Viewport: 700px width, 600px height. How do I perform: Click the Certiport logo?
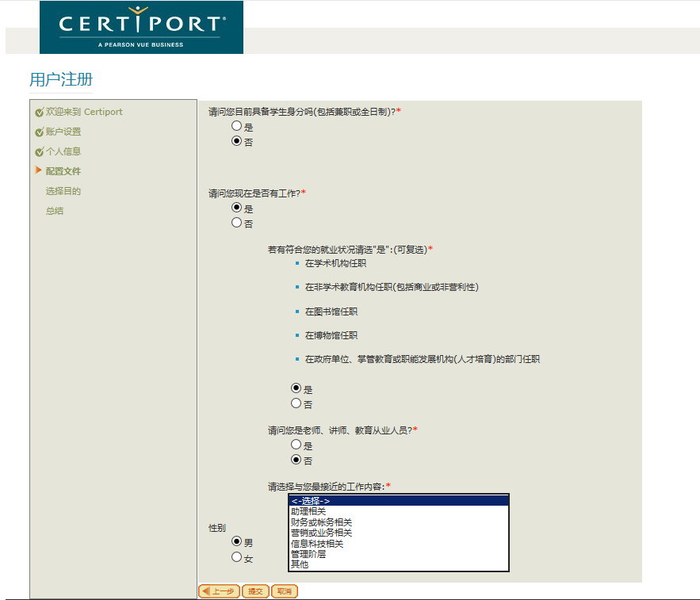pos(141,27)
